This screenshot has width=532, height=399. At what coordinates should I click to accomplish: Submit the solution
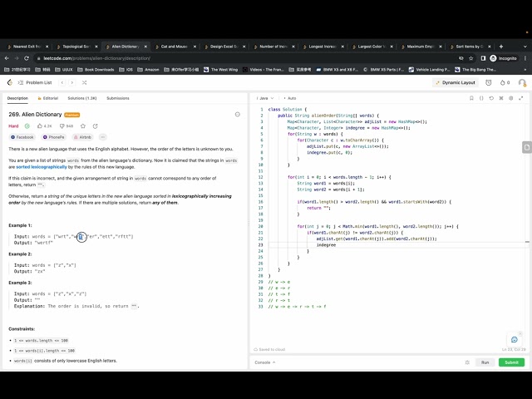511,362
